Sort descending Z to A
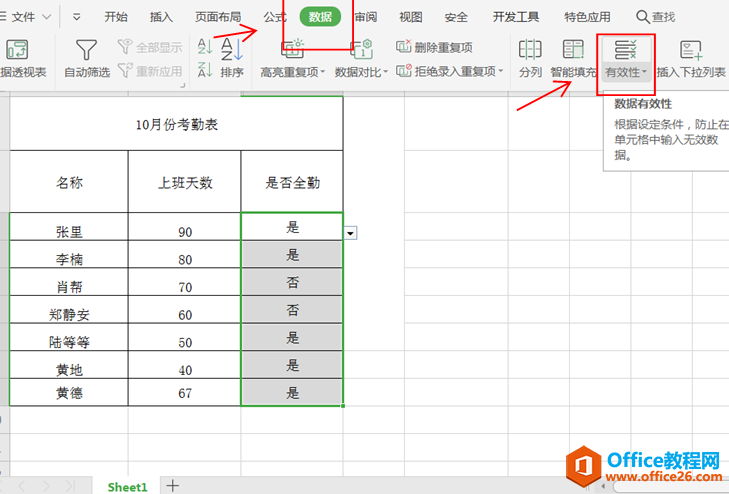The height and width of the screenshot is (494, 729). pyautogui.click(x=205, y=70)
